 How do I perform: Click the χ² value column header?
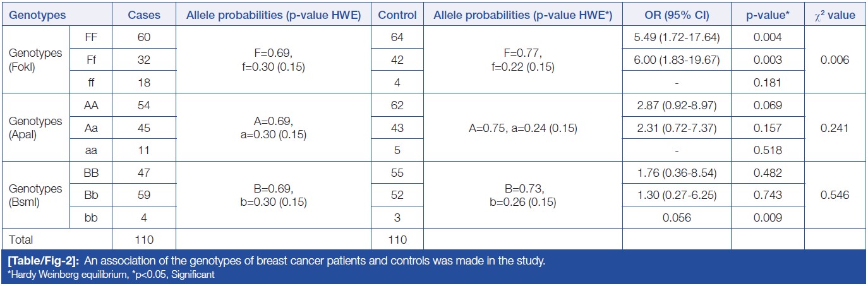point(835,14)
